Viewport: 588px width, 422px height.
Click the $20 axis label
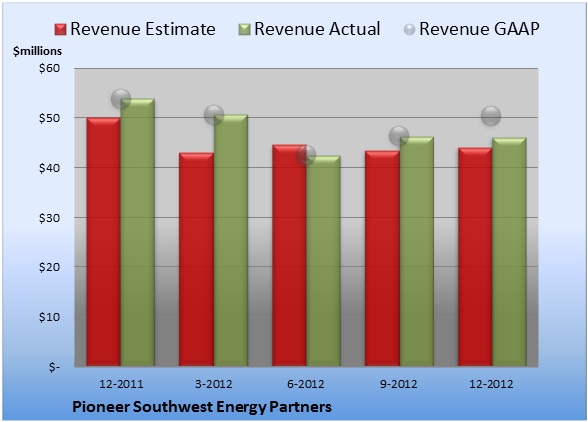[x=50, y=267]
